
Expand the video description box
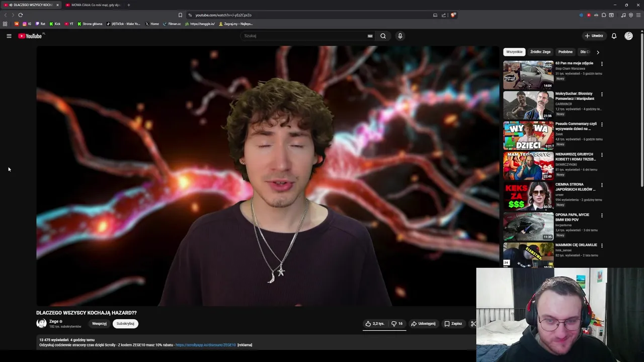pos(257,342)
